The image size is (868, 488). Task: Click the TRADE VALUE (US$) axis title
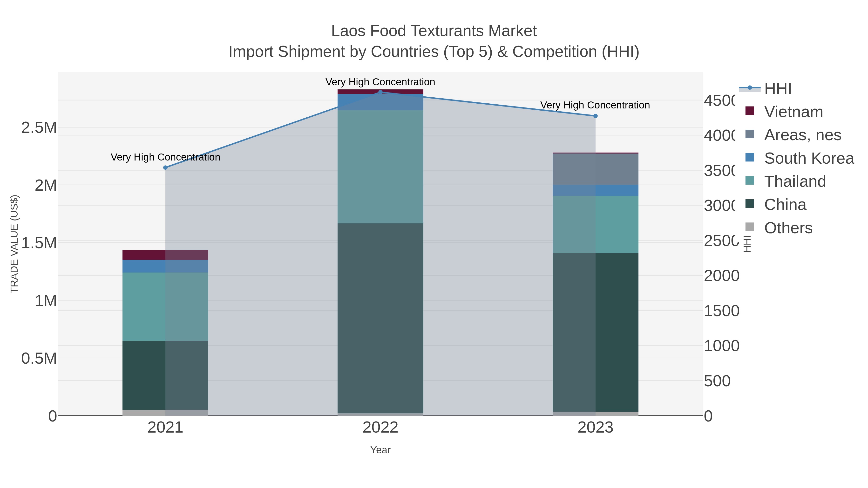tap(14, 244)
